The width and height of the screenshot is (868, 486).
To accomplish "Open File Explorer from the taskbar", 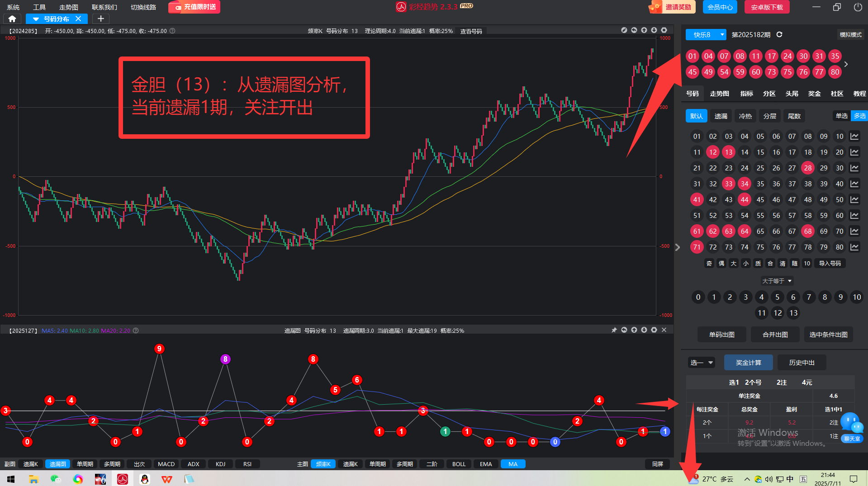I will pos(33,479).
